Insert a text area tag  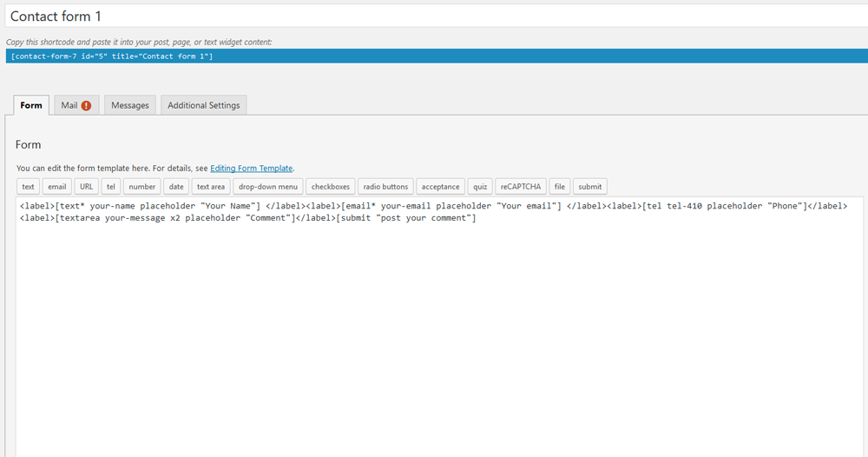point(211,187)
